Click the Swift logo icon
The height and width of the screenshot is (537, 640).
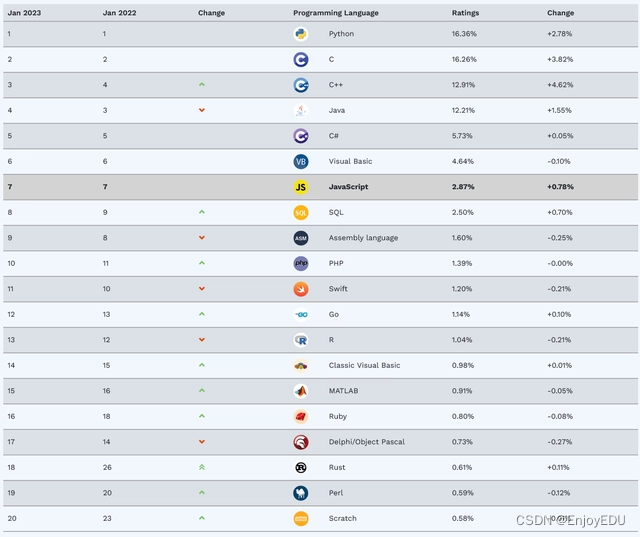coord(301,289)
